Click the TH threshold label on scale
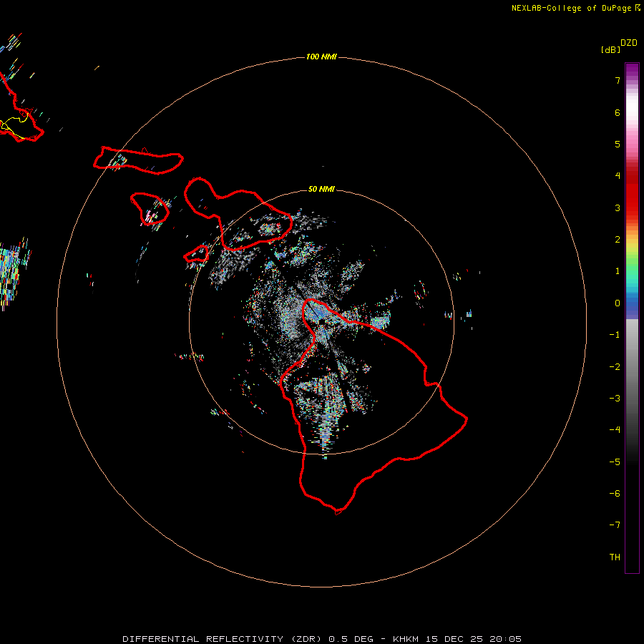 pos(615,557)
